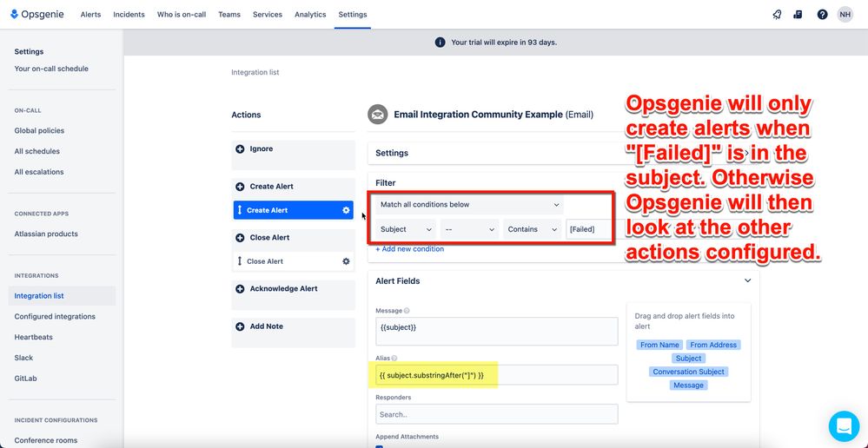Open the help question mark icon
The width and height of the screenshot is (868, 448).
[x=822, y=15]
